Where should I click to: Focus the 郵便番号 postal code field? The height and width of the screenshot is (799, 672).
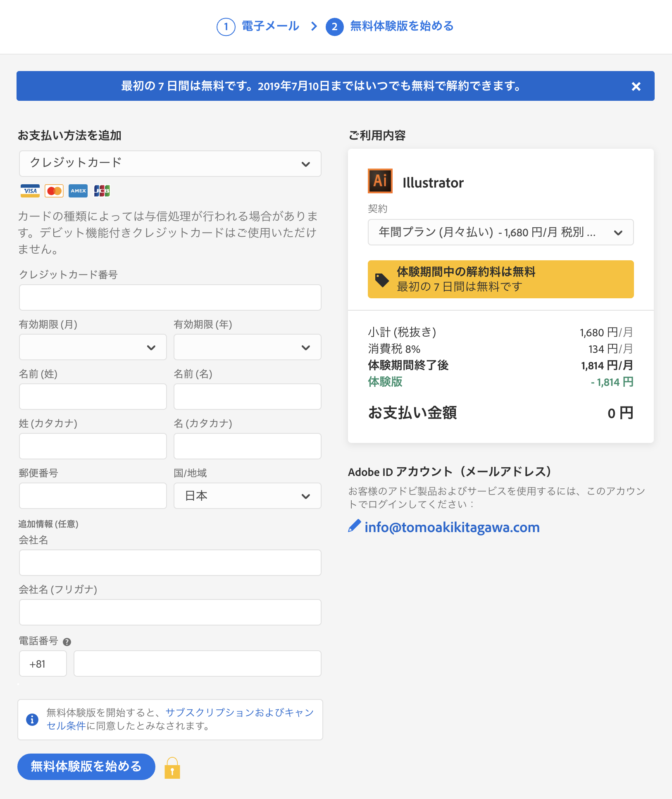(x=93, y=496)
